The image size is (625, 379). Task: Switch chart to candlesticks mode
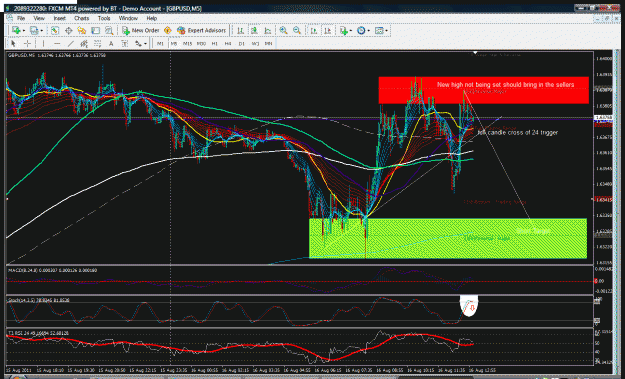pyautogui.click(x=254, y=30)
